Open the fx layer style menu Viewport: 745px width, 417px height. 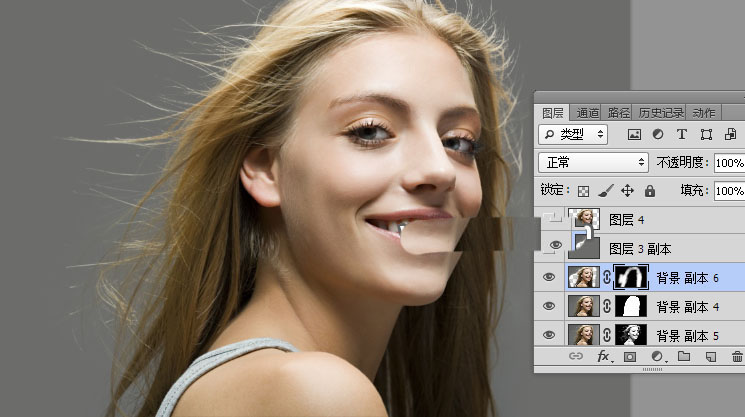(x=604, y=356)
